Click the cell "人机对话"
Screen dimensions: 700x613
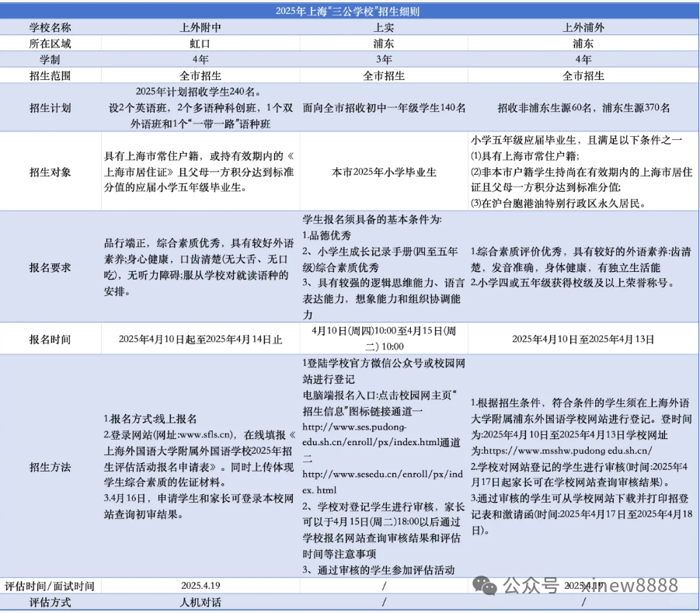[x=200, y=602]
